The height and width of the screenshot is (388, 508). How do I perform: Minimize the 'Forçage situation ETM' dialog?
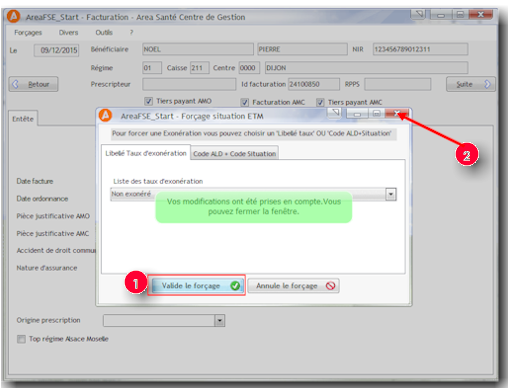pyautogui.click(x=357, y=114)
